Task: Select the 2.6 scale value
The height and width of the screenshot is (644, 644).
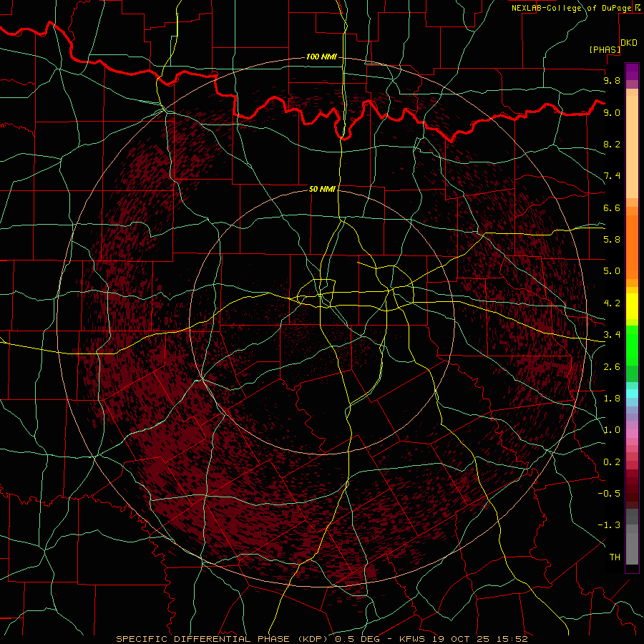Action: (x=612, y=367)
